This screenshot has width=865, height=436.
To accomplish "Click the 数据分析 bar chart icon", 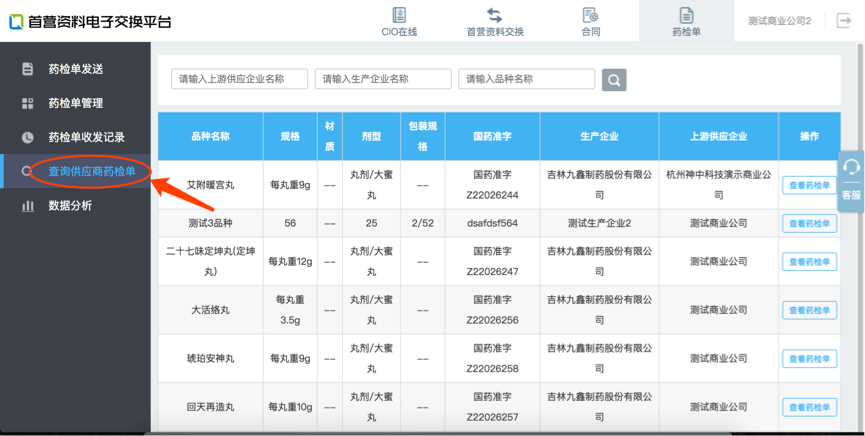I will [x=28, y=206].
